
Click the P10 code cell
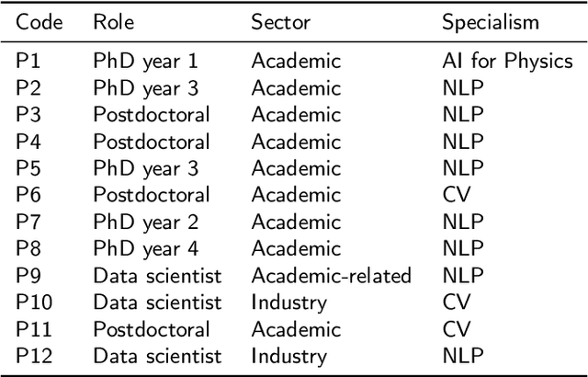pos(33,302)
